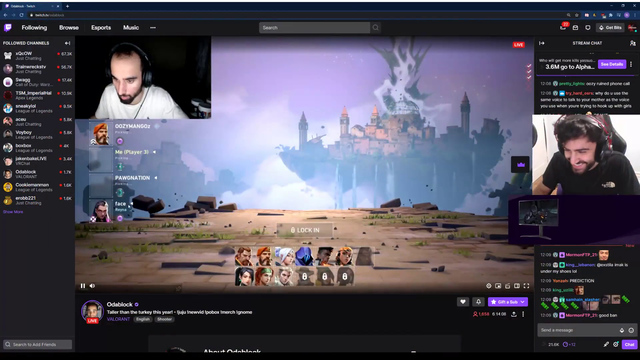Clip the stream

(x=507, y=286)
